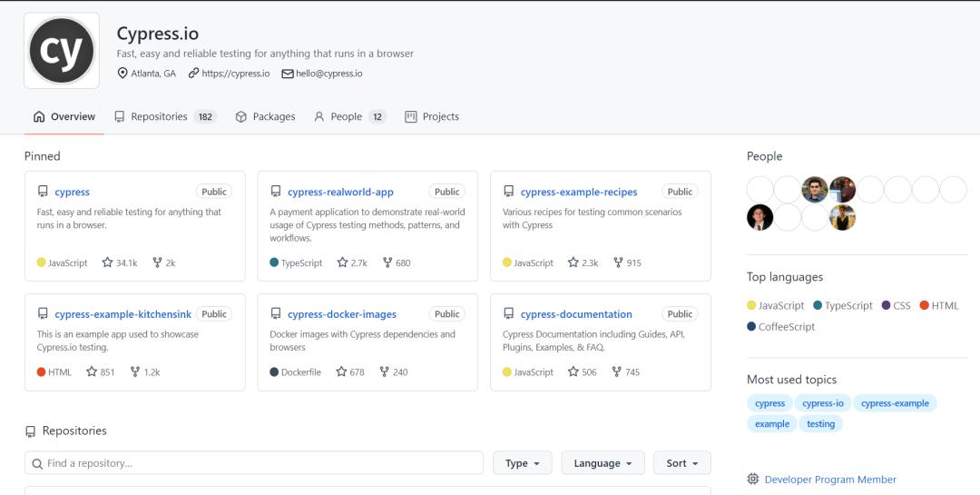Click the Find a repository search field
The width and height of the screenshot is (980, 495).
(x=254, y=463)
